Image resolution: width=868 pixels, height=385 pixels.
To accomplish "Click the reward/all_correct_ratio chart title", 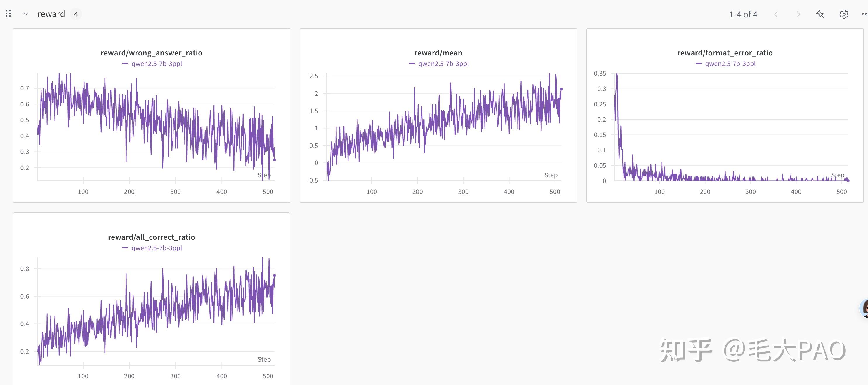I will (x=151, y=237).
